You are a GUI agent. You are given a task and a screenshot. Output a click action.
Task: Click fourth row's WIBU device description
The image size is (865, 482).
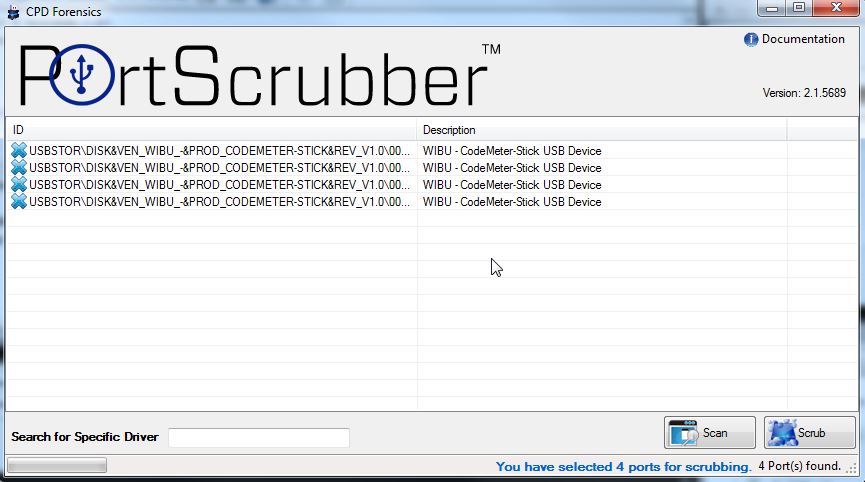coord(512,202)
